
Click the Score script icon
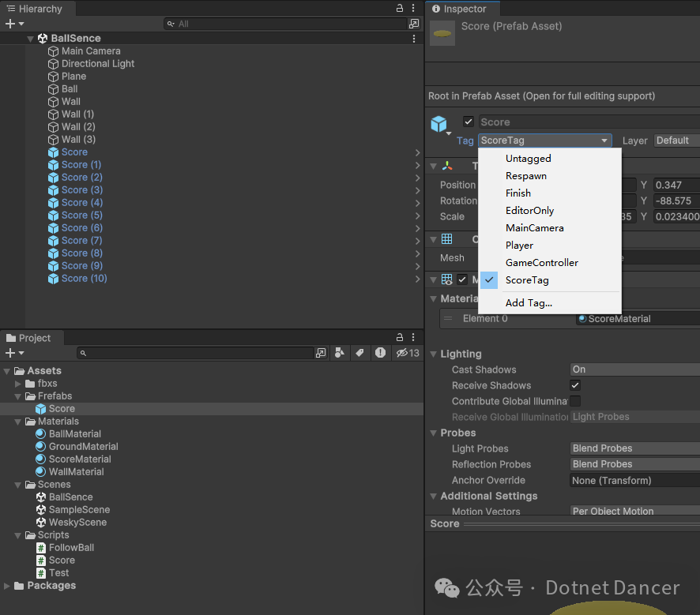[x=40, y=561]
